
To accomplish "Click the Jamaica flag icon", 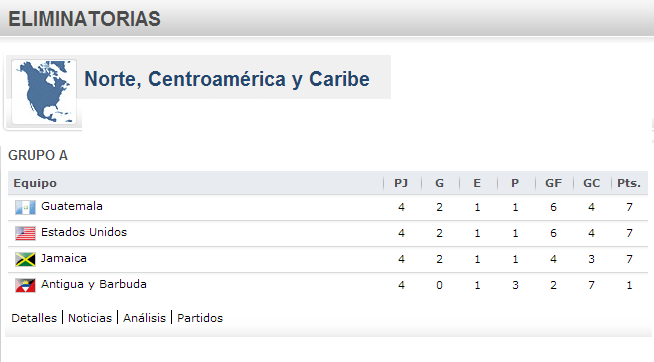I will click(25, 259).
